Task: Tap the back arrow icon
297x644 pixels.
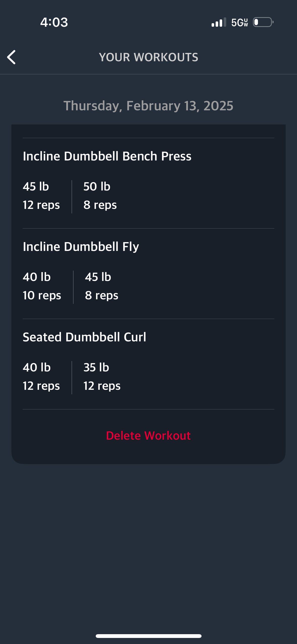Action: click(11, 57)
